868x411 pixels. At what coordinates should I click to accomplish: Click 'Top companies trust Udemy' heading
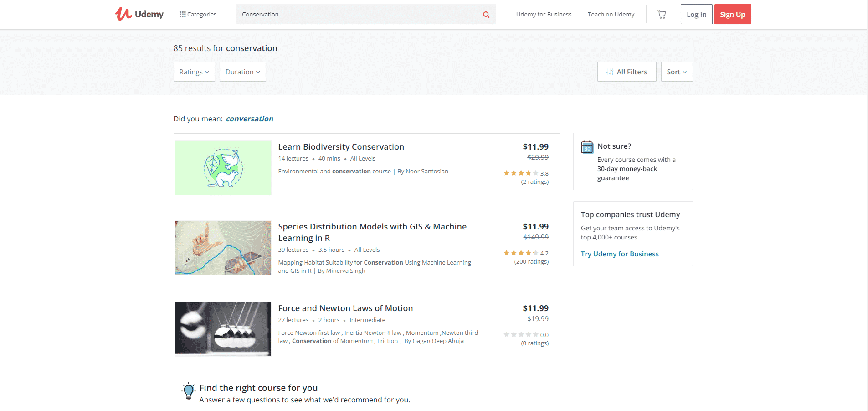[x=630, y=214]
